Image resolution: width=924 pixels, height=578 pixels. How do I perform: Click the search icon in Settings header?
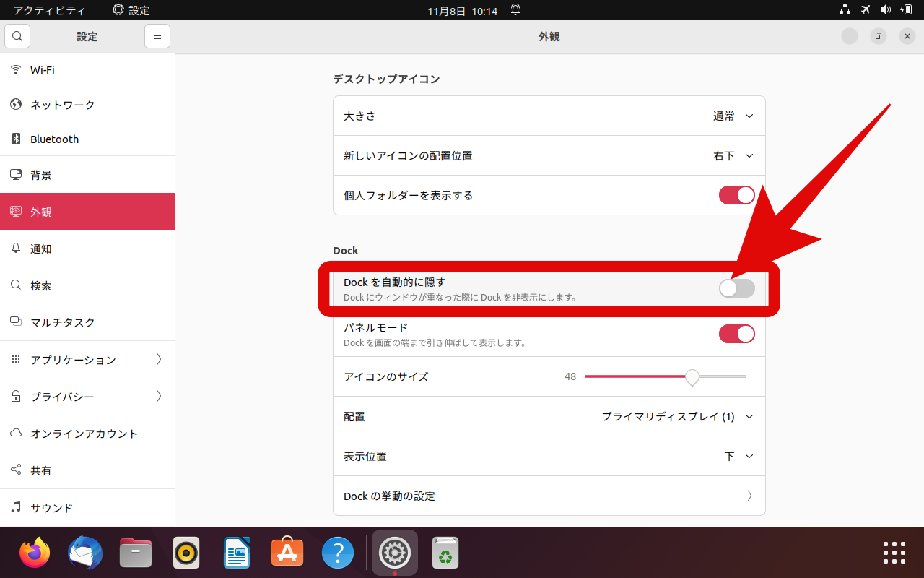point(17,36)
